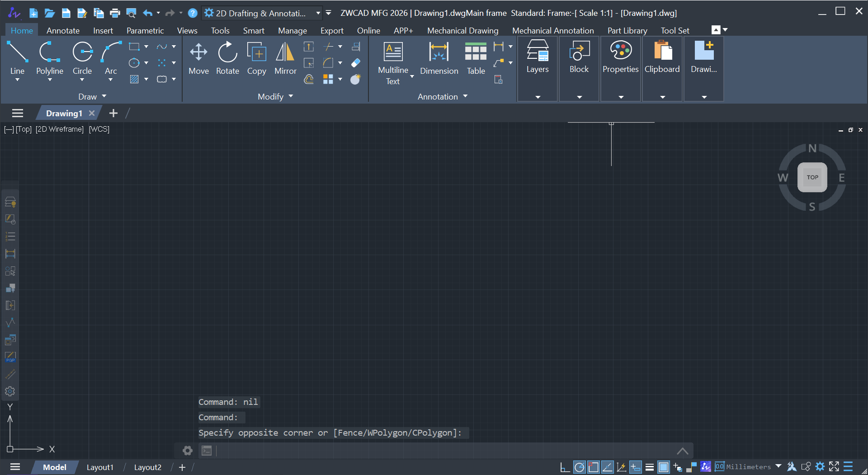Image resolution: width=868 pixels, height=475 pixels.
Task: Click the TOP face of the ViewCube
Action: tap(812, 177)
